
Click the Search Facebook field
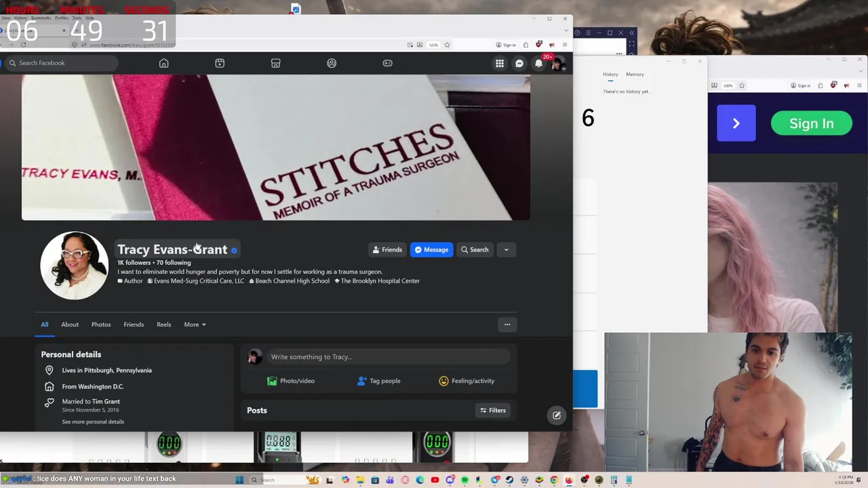tap(61, 63)
